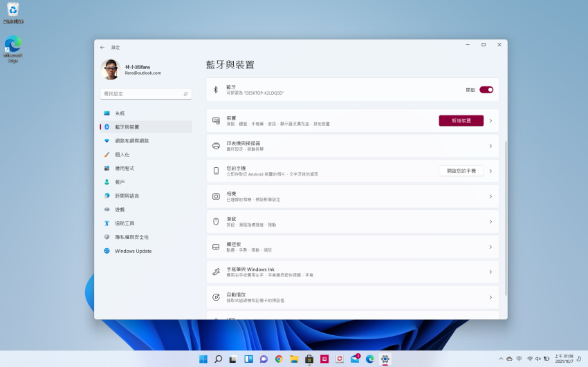
Task: Open the Chat icon on the taskbar
Action: pos(264,359)
